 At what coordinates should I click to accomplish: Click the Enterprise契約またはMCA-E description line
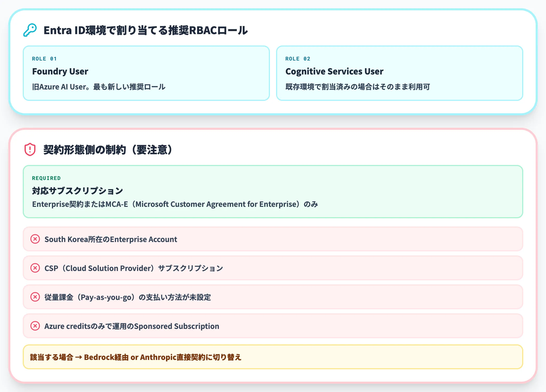175,204
